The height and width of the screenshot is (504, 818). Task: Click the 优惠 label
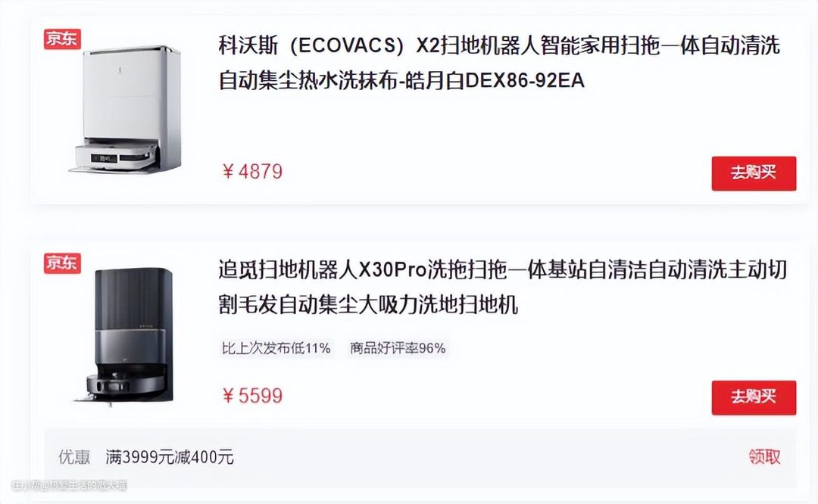[74, 457]
